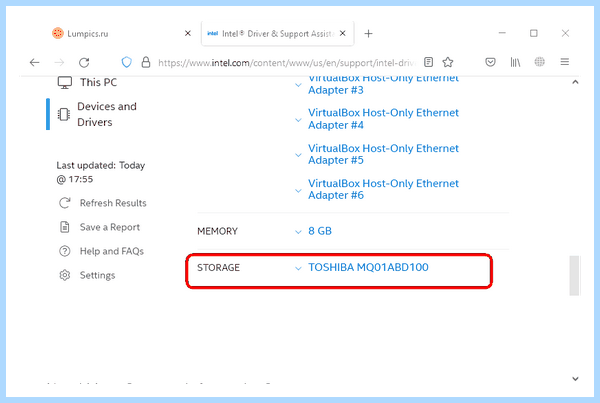Open This PC in the sidebar
Image resolution: width=600 pixels, height=403 pixels.
pyautogui.click(x=98, y=82)
